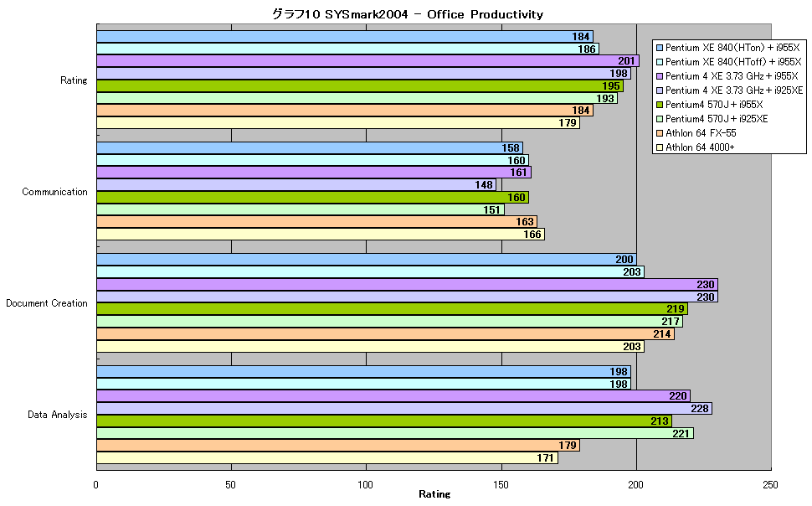Click the Data Analysis bar labeled 171
812x506 pixels.
point(327,457)
